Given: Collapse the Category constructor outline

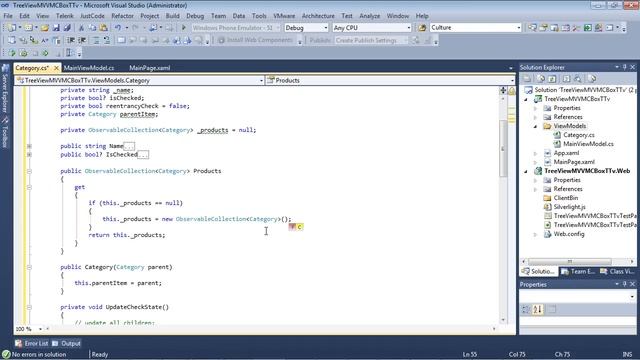Looking at the screenshot, I should pos(29,267).
